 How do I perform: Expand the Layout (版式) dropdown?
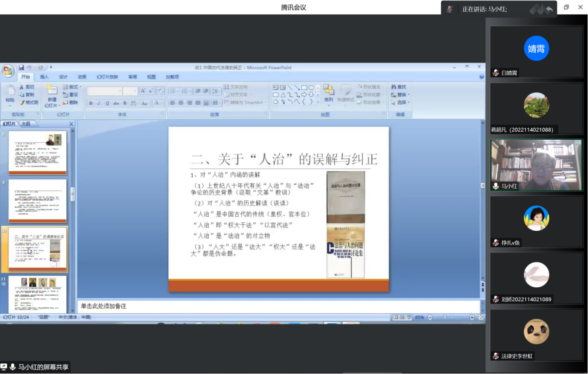click(72, 87)
